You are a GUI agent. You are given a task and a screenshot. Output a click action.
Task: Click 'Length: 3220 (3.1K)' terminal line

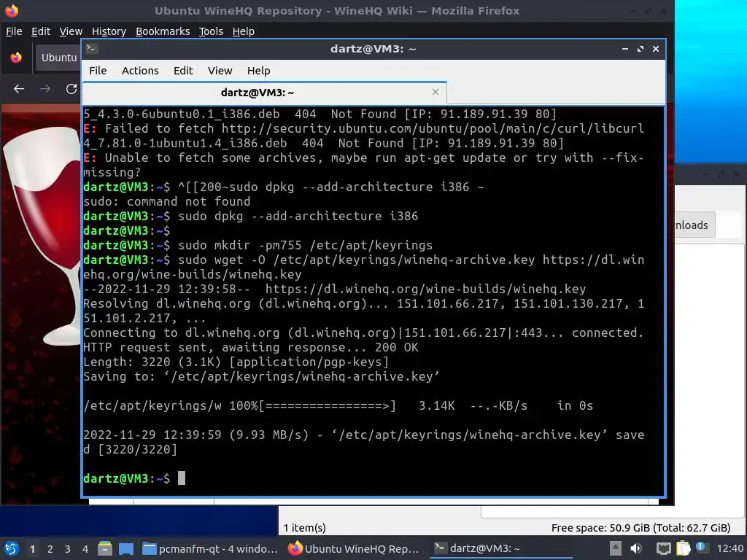coord(236,362)
